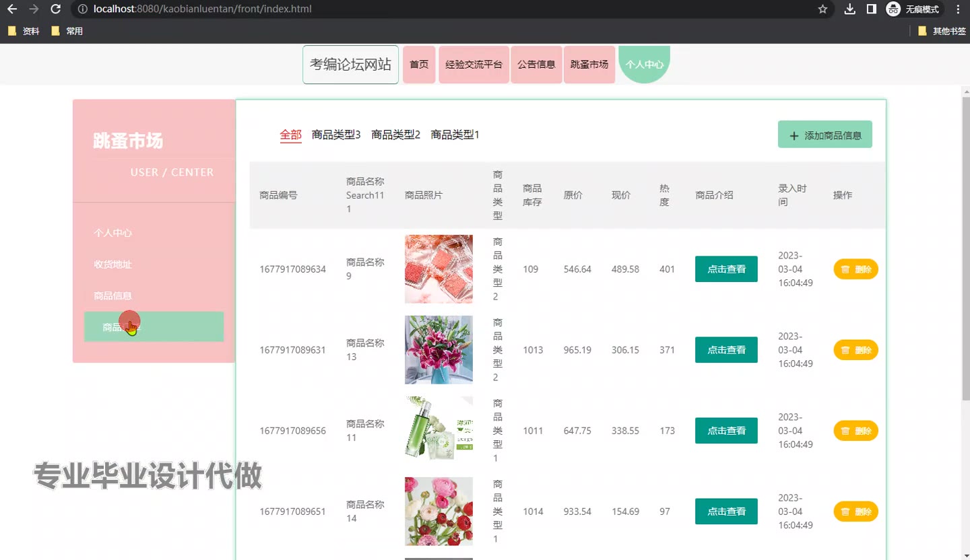Screen dimensions: 970x560
Task: Click the 现价 column header
Action: (x=621, y=195)
